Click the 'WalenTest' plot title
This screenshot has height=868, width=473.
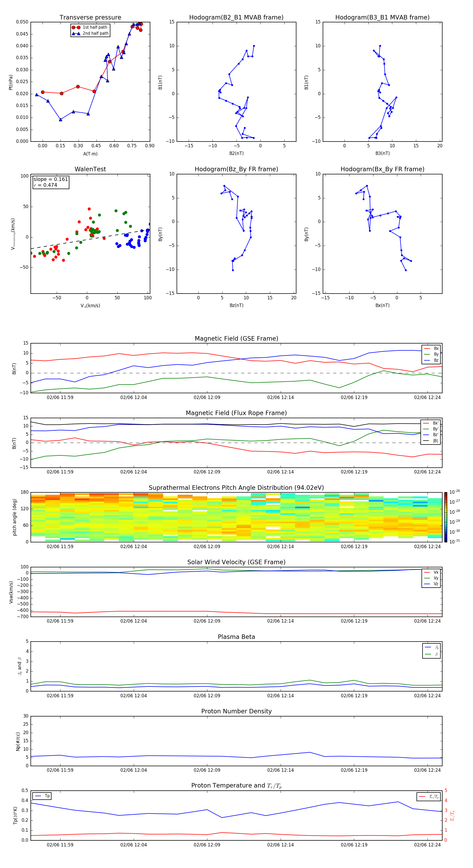90,169
